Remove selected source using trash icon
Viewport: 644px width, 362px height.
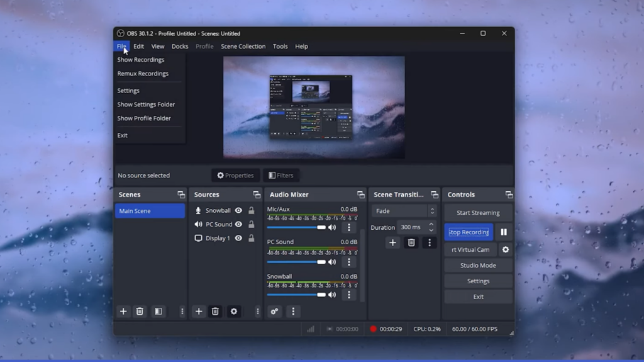point(215,311)
